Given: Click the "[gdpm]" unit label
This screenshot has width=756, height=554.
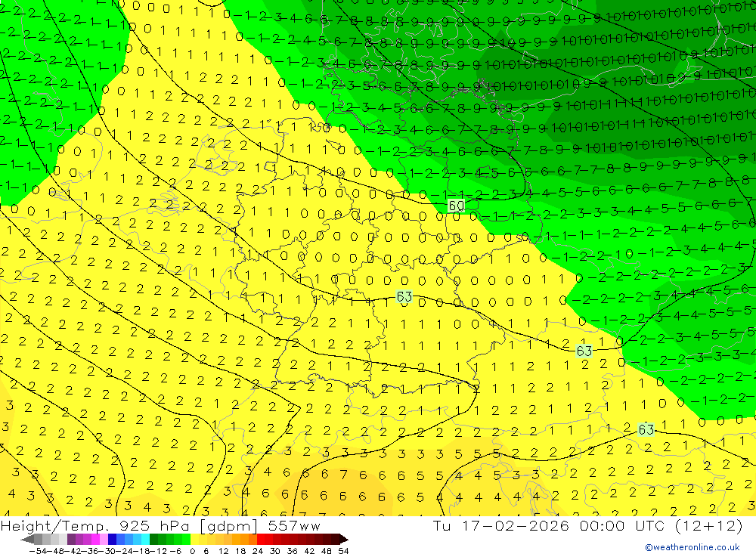Looking at the screenshot, I should click(x=228, y=526).
